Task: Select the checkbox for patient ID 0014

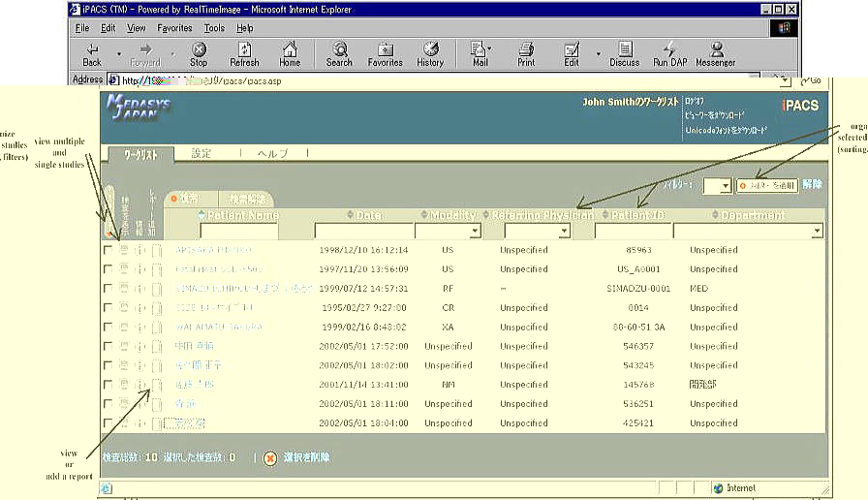Action: [108, 308]
